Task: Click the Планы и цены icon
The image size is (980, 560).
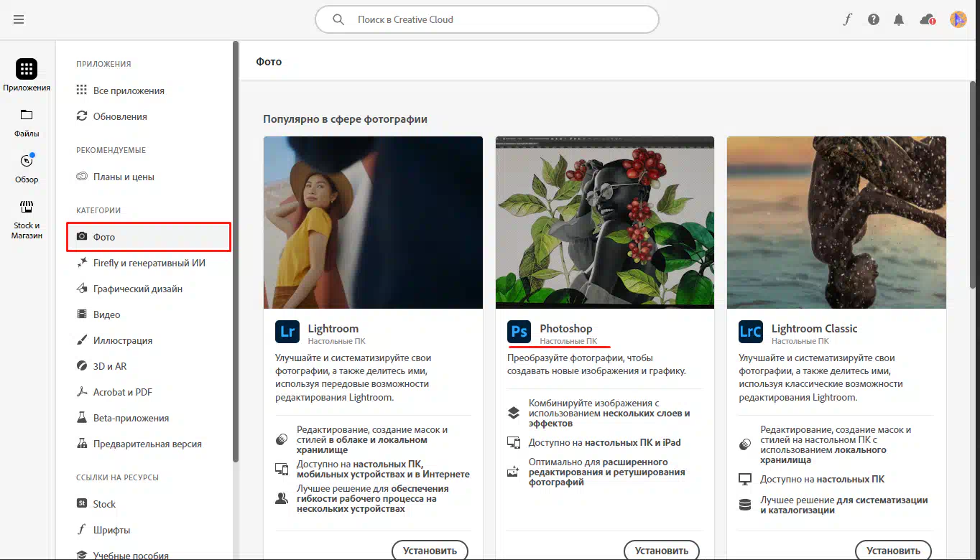Action: tap(82, 177)
